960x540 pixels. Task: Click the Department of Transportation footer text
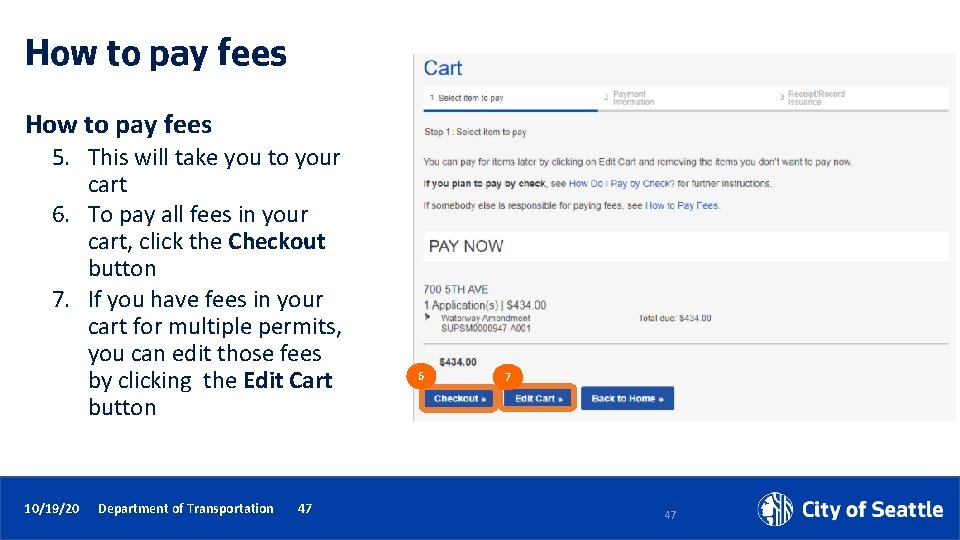click(x=185, y=509)
